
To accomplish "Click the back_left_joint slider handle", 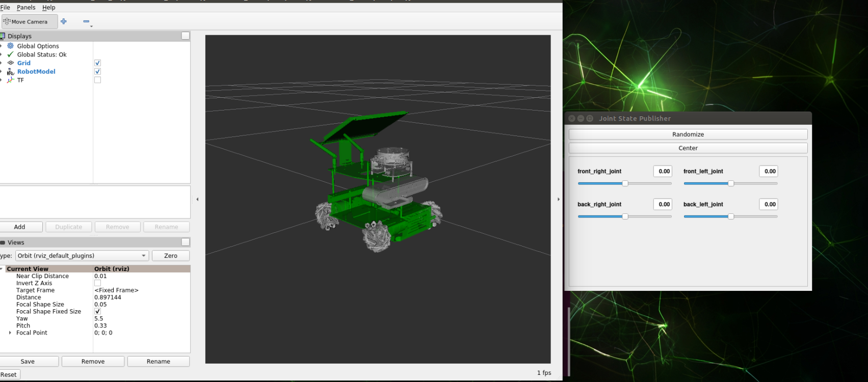I will tap(731, 216).
